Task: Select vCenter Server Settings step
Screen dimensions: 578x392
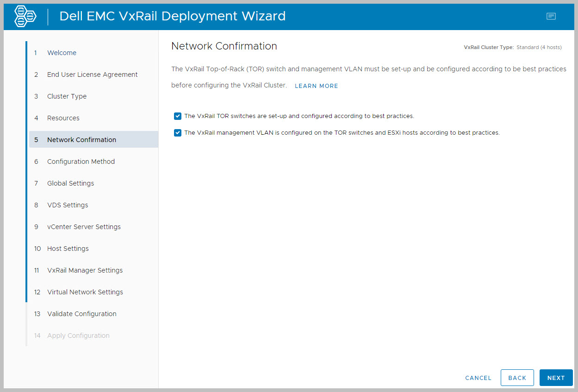Action: point(84,227)
